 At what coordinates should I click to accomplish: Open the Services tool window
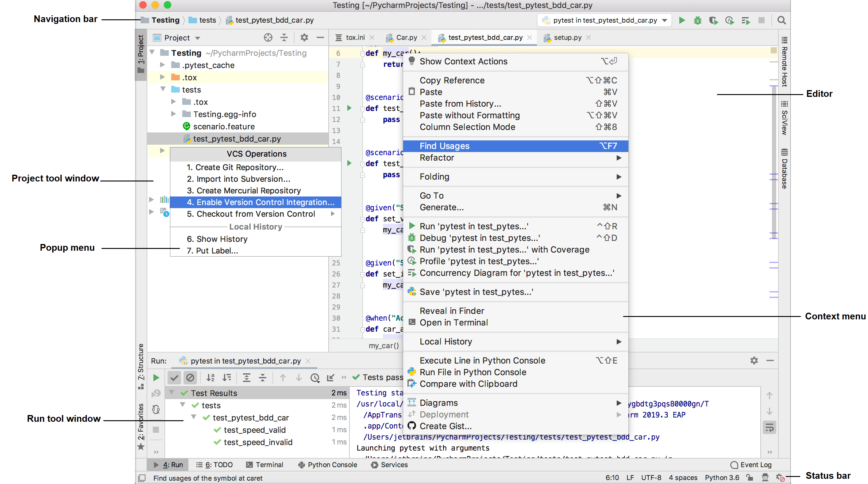389,464
